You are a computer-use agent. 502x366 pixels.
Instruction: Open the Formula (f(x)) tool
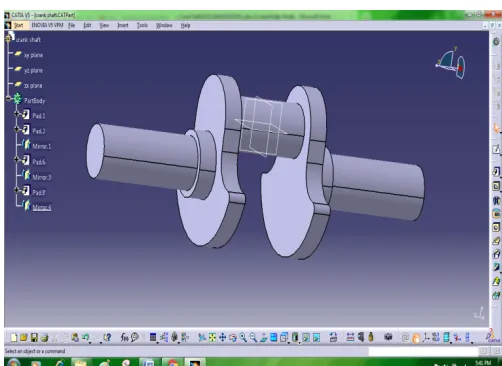coord(124,338)
